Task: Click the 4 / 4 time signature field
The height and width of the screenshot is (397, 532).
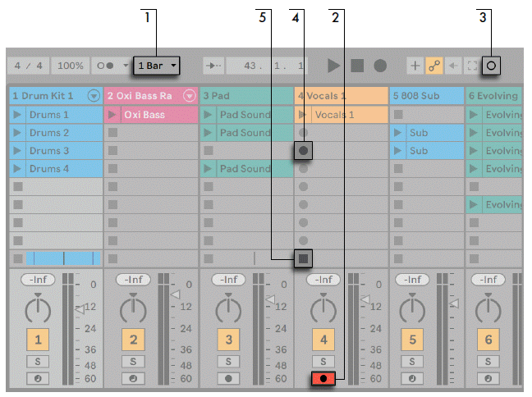Action: pyautogui.click(x=29, y=65)
